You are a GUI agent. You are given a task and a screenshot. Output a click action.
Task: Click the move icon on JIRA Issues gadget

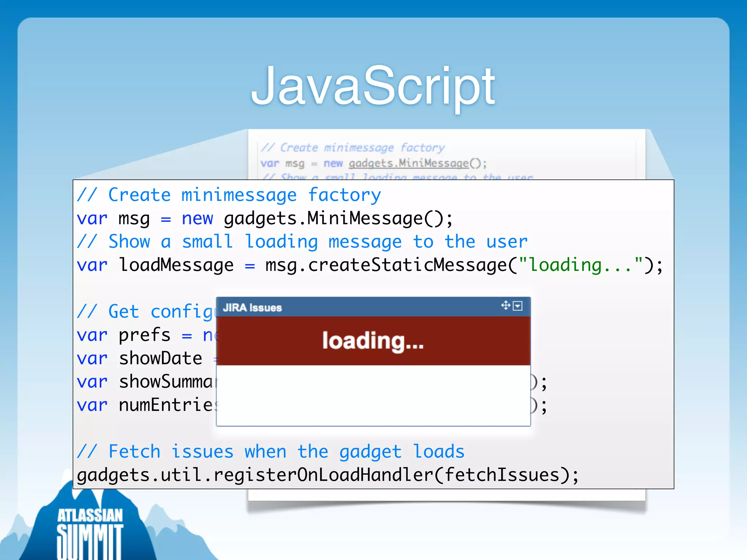pos(506,305)
